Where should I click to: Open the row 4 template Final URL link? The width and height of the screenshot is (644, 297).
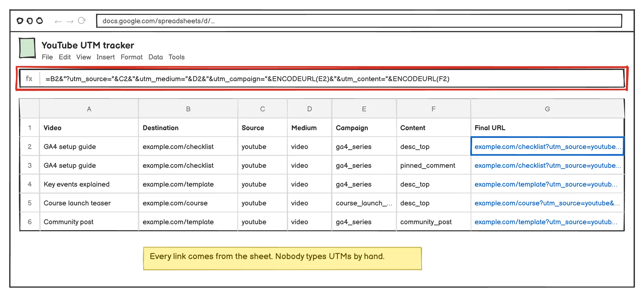click(546, 184)
